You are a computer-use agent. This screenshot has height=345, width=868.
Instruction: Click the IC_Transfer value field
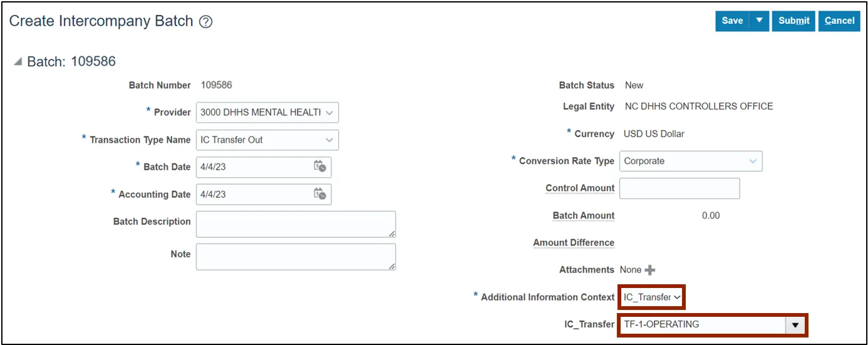click(x=701, y=325)
